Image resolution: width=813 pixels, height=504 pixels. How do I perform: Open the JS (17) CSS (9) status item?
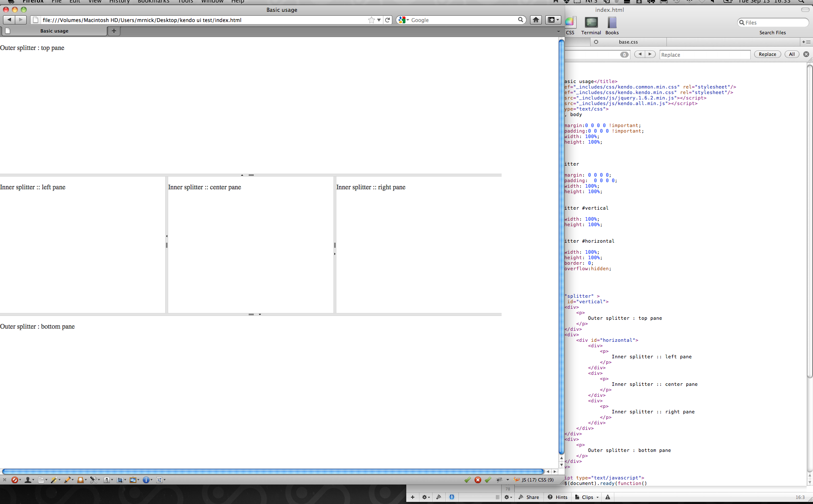[534, 480]
